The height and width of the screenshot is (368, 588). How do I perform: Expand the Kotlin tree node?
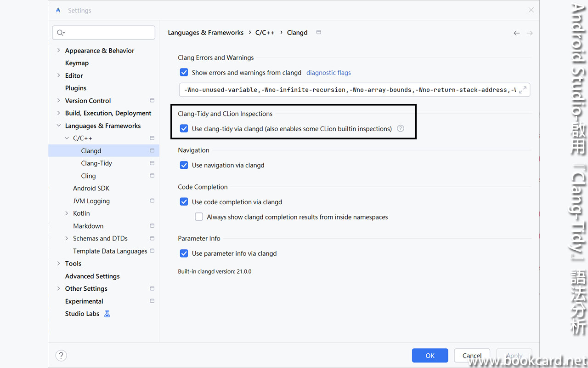click(x=67, y=213)
